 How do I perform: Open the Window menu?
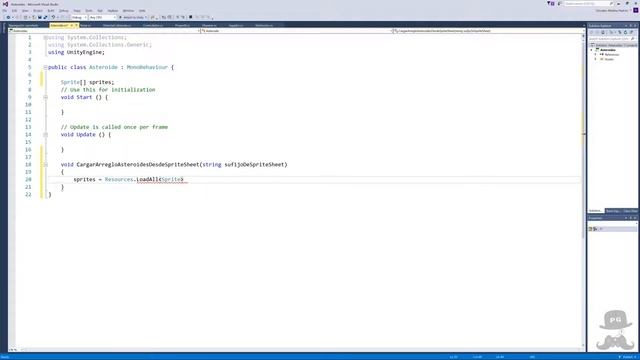[x=128, y=11]
